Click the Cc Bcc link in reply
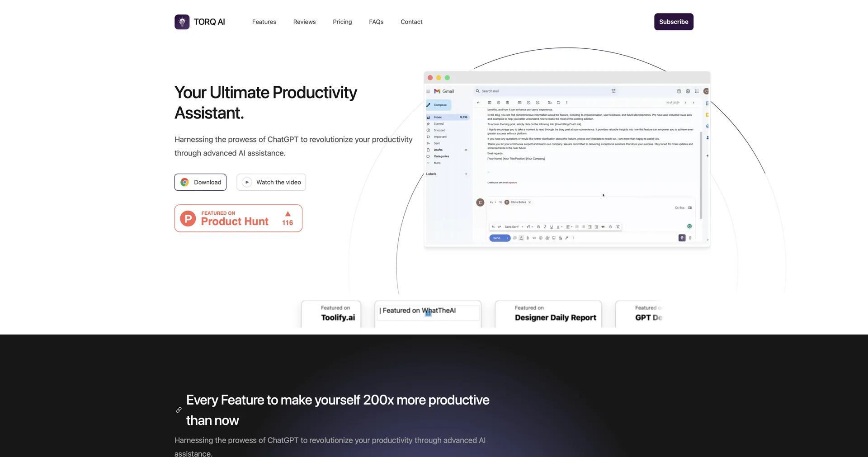Viewport: 868px width, 457px height. (679, 208)
